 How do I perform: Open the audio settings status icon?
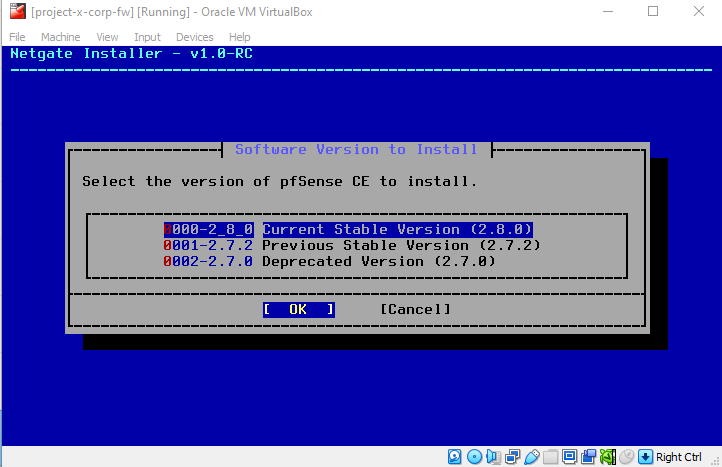tap(490, 457)
